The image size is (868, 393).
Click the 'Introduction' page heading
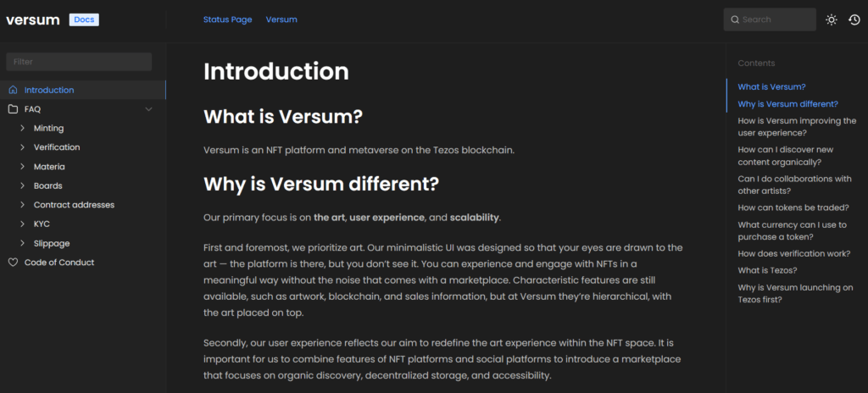tap(276, 71)
